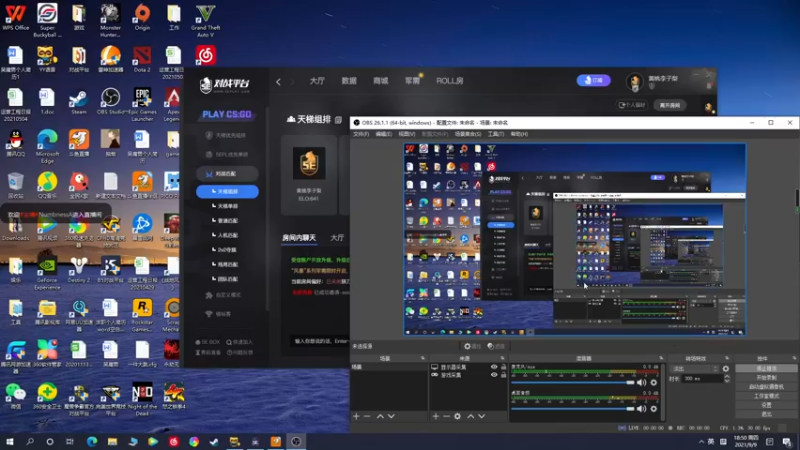Toggle 启动虚拟摄像机 virtual camera in OBS
The height and width of the screenshot is (450, 800).
click(766, 387)
